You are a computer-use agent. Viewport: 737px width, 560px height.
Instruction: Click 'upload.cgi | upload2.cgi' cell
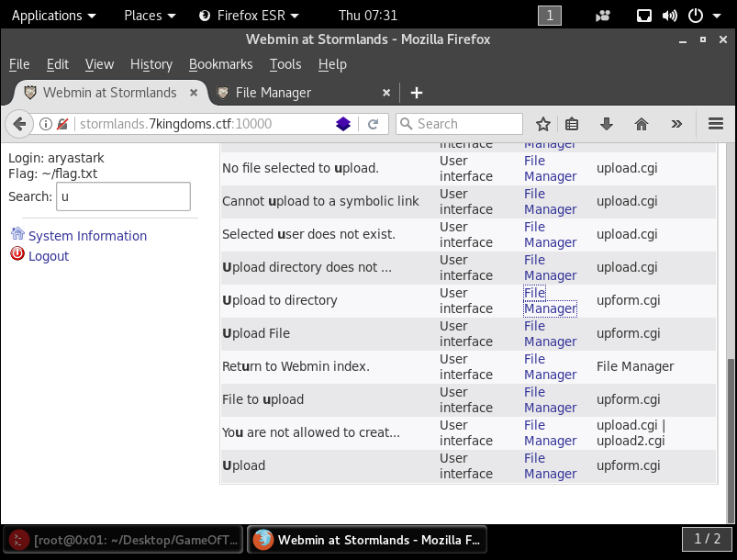631,432
